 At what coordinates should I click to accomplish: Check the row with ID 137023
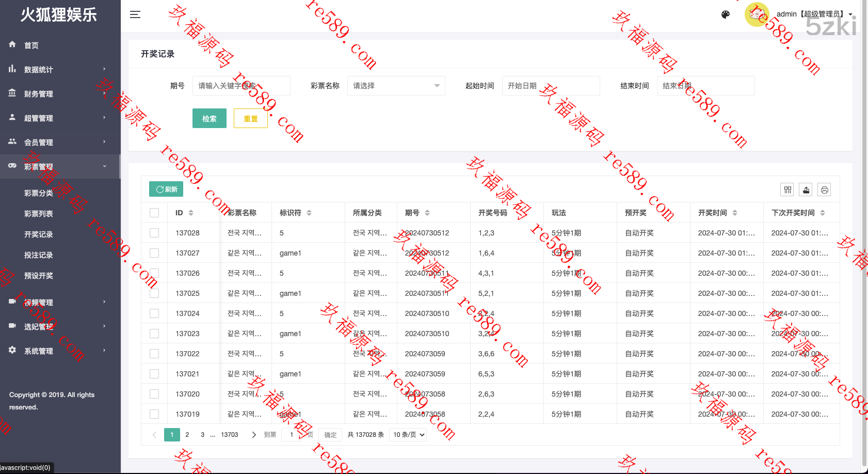click(x=154, y=334)
